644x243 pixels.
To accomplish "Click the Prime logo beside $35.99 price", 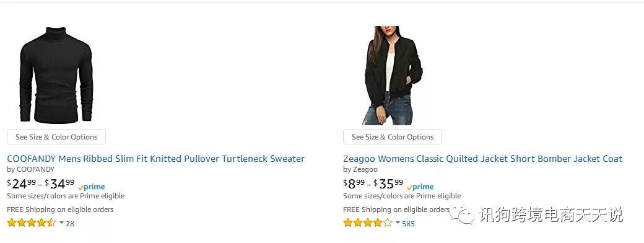I will [x=420, y=187].
